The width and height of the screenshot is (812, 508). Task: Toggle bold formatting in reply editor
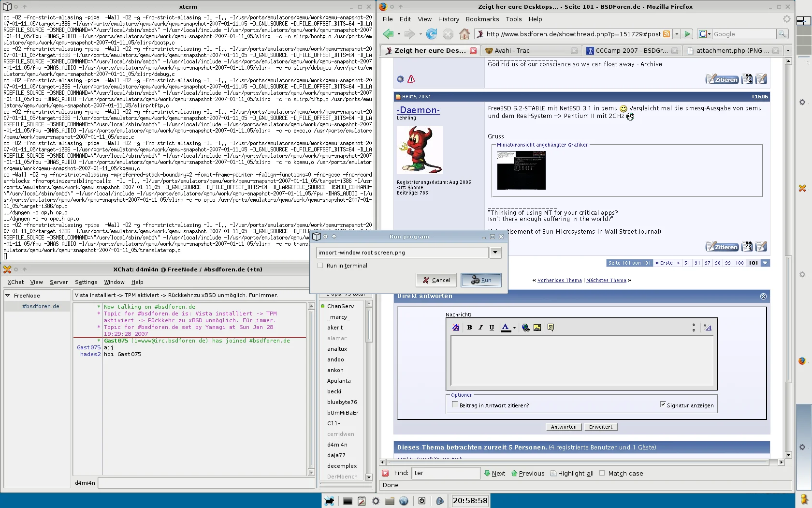tap(469, 328)
